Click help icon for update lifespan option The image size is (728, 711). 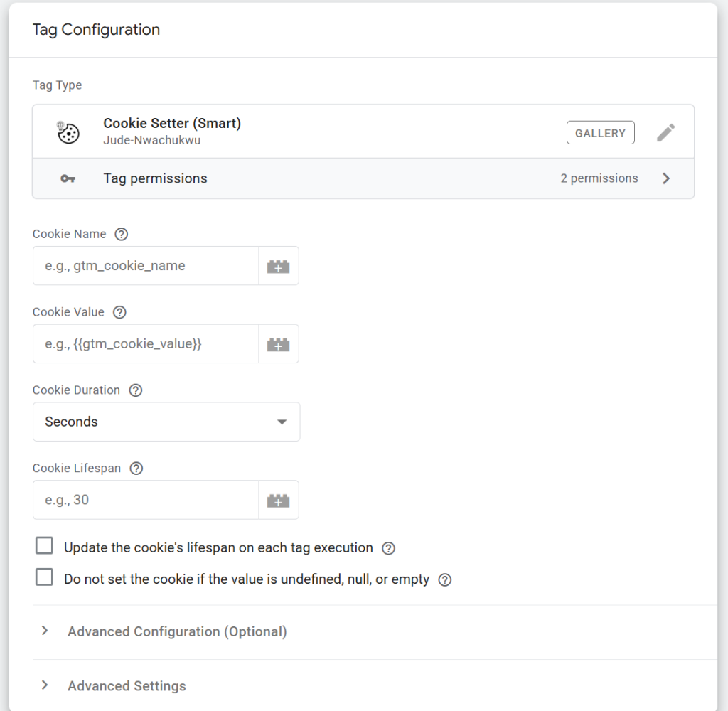pos(388,548)
